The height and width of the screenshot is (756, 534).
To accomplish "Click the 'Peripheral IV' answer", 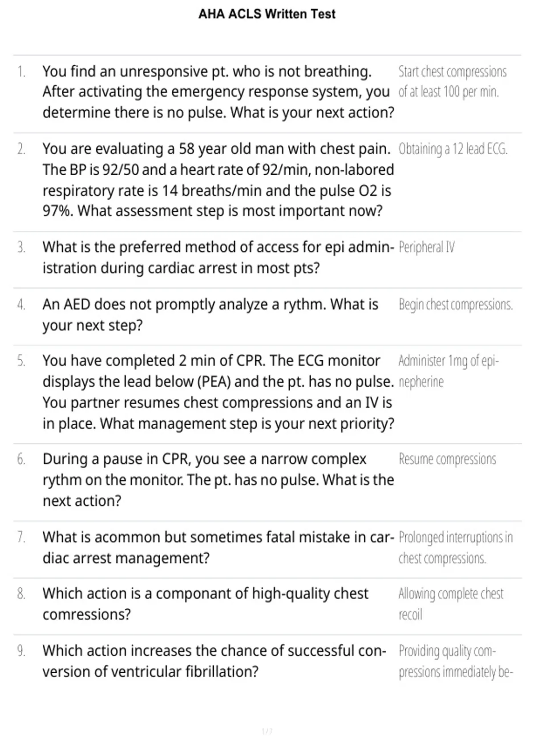I will (x=427, y=247).
